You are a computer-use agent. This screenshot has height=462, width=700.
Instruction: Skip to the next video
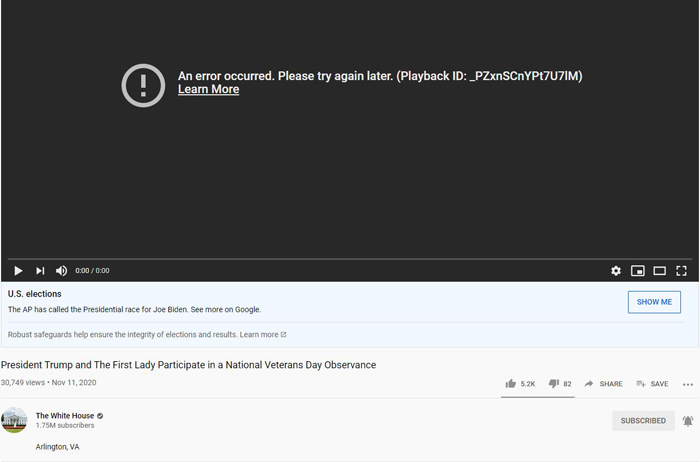40,271
